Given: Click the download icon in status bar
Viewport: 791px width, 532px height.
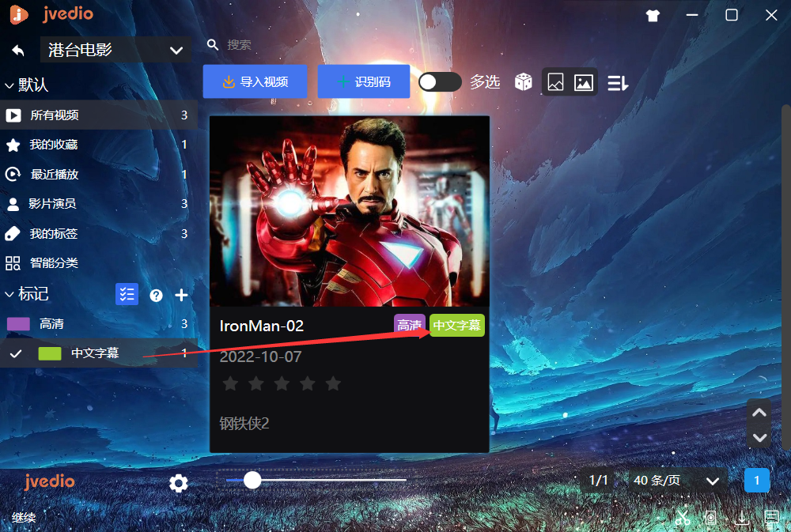Looking at the screenshot, I should point(742,518).
